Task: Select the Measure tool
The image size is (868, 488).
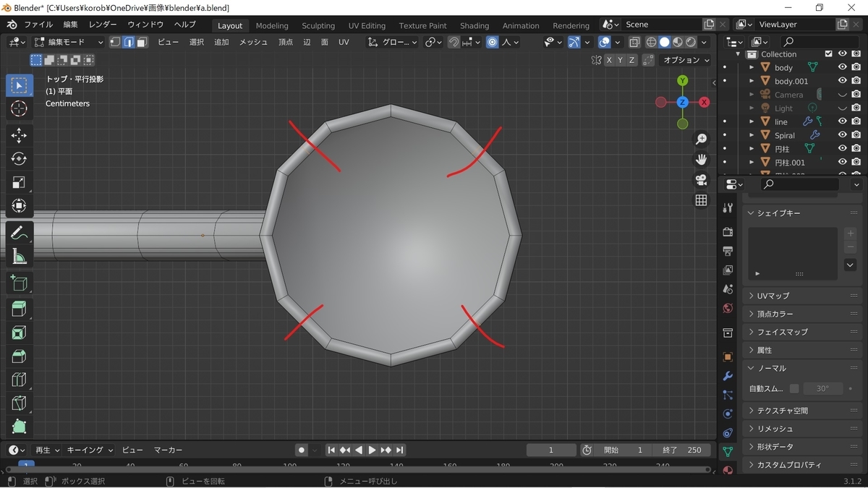Action: coord(19,256)
